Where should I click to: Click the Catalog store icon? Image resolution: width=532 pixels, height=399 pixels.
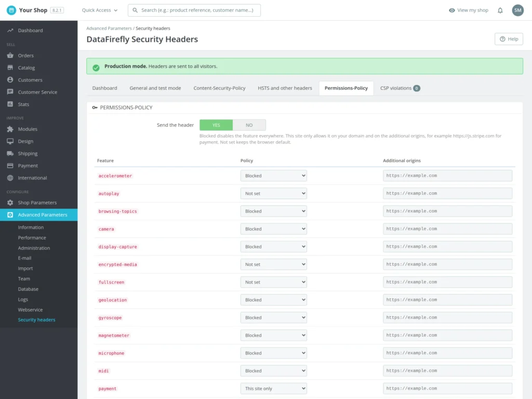click(10, 68)
